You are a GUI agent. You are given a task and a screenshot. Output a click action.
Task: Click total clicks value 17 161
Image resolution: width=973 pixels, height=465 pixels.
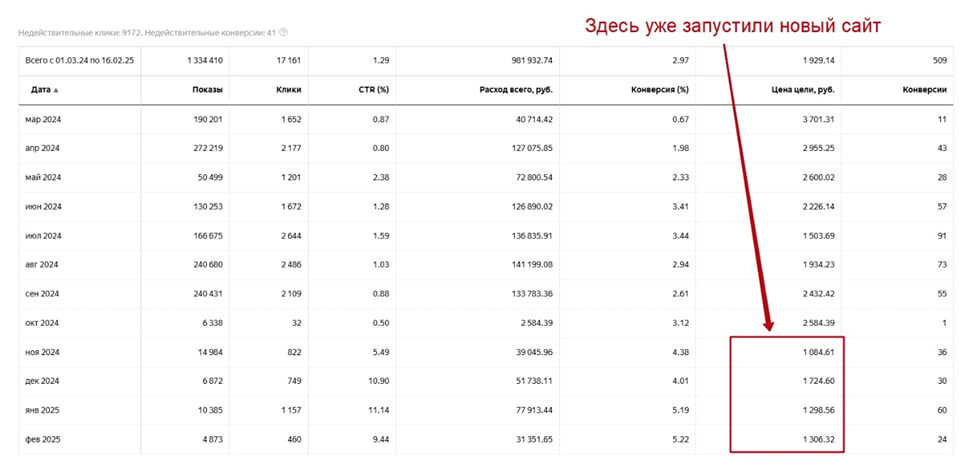coord(289,61)
